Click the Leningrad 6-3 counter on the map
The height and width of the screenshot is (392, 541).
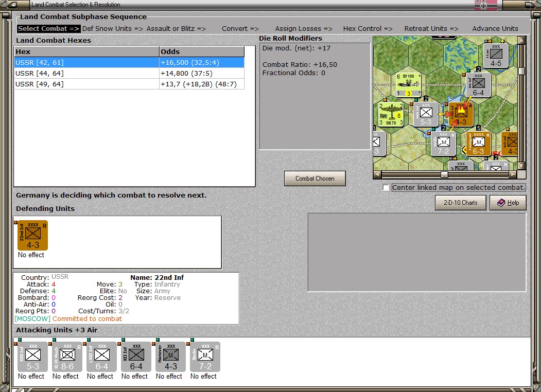click(x=478, y=144)
